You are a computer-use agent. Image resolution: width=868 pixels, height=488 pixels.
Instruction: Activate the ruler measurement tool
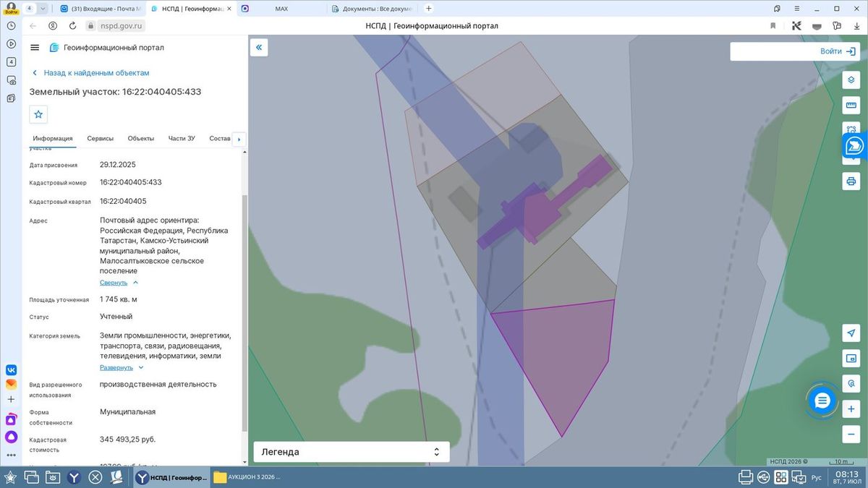851,105
